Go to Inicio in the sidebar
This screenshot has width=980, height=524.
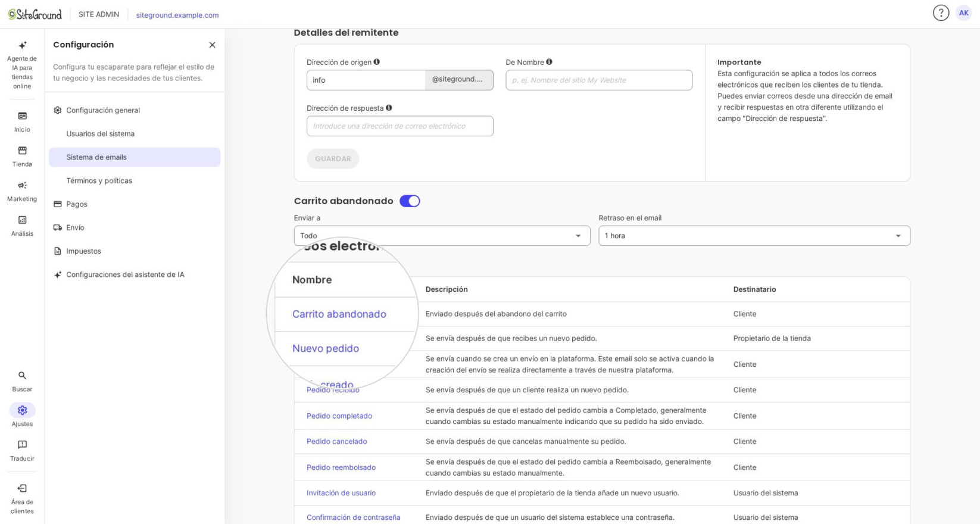point(22,121)
